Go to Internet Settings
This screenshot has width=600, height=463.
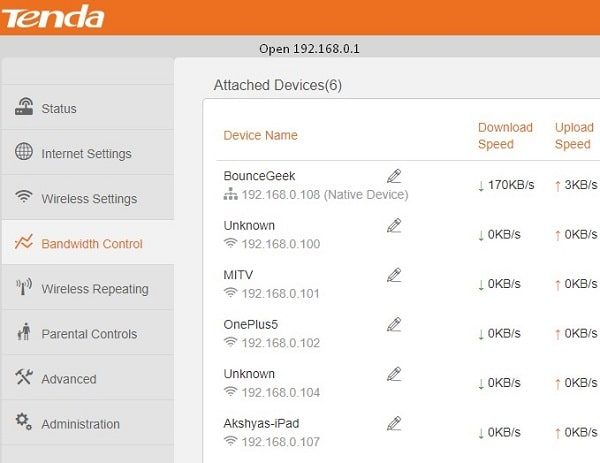pyautogui.click(x=86, y=154)
